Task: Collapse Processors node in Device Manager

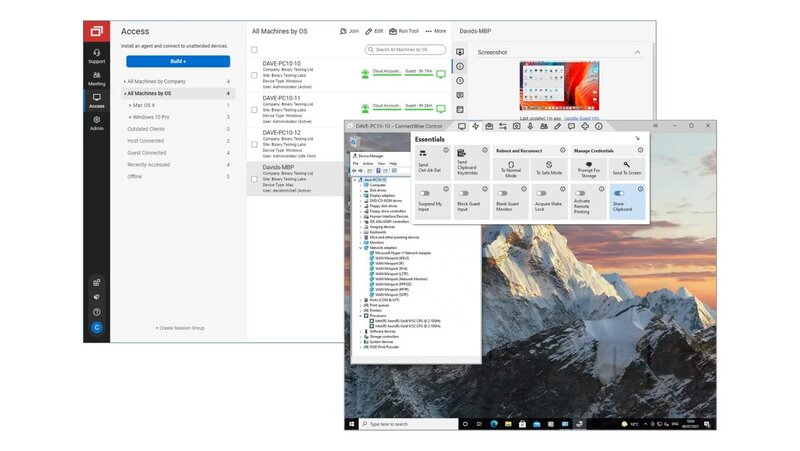Action: 361,316
